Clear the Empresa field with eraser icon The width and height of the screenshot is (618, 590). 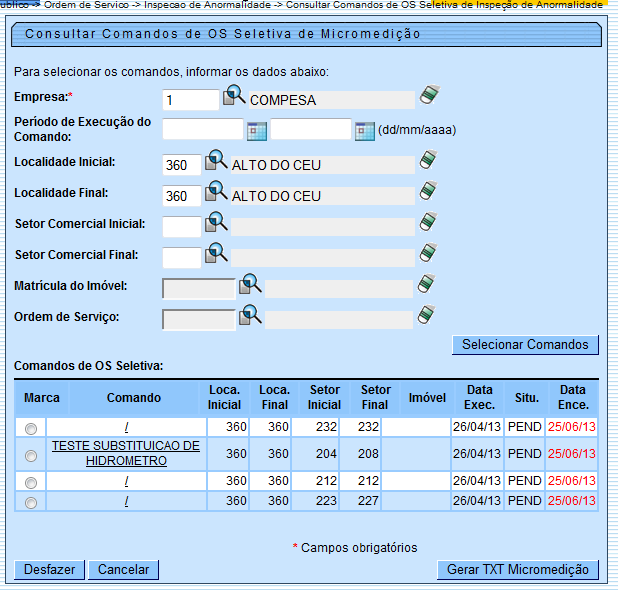pos(430,96)
